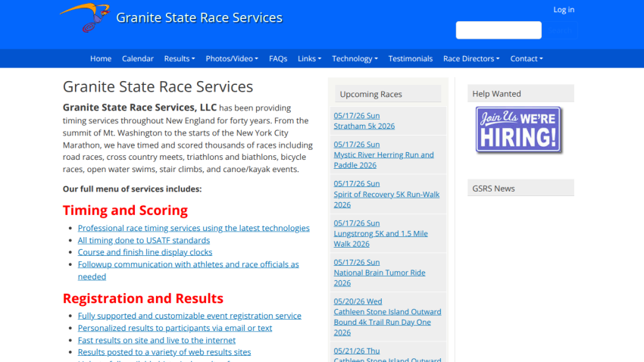
Task: Open Professional race timing services link
Action: [193, 228]
